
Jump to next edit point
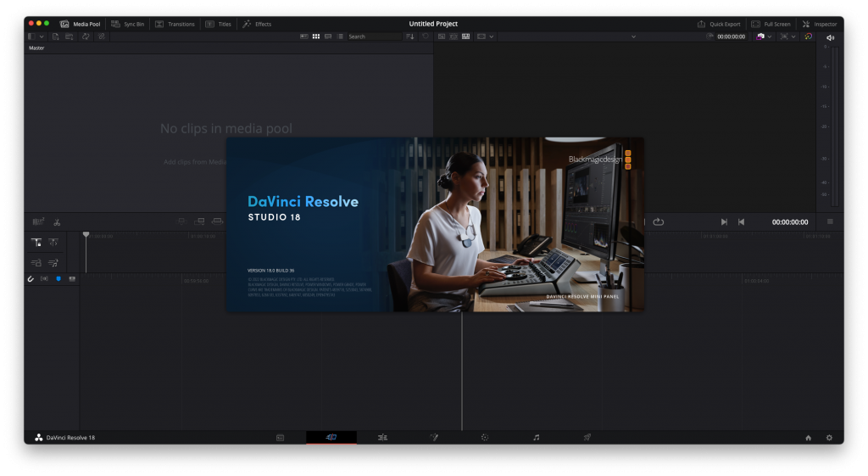pos(724,221)
